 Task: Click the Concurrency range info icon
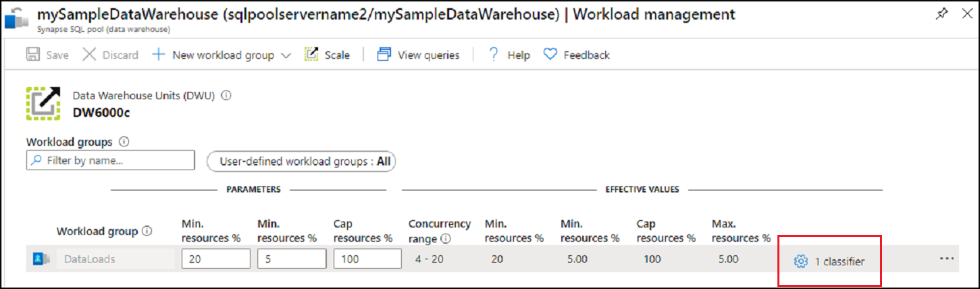(x=446, y=238)
